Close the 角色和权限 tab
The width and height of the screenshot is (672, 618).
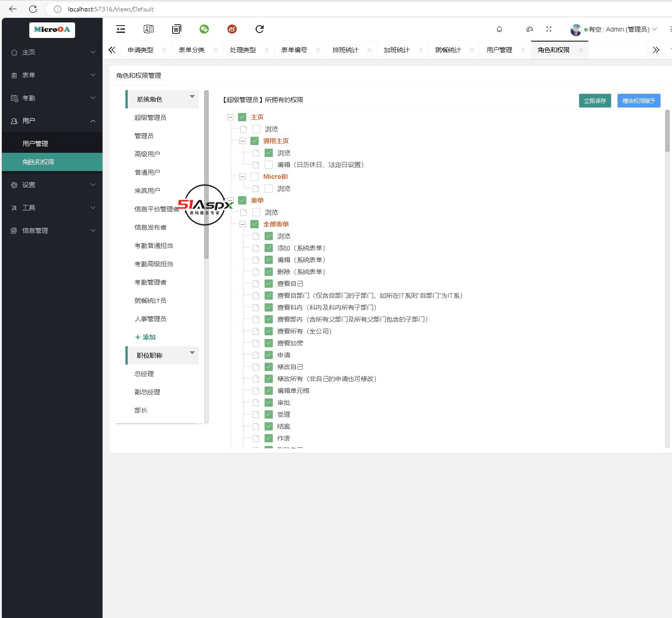click(x=581, y=50)
